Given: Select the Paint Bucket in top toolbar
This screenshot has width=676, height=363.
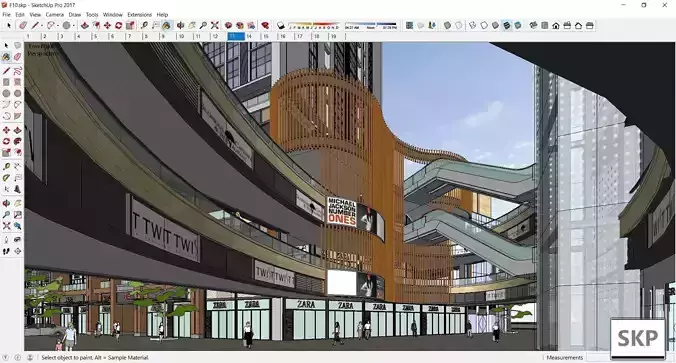Looking at the screenshot, I should (x=166, y=25).
